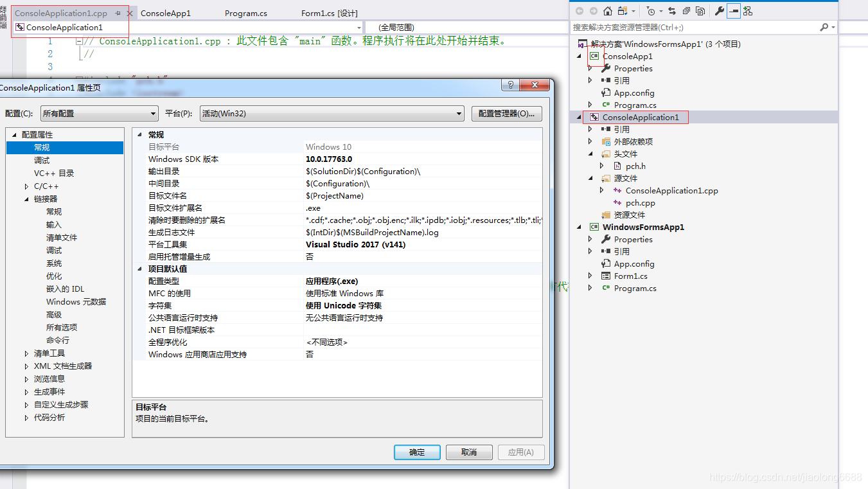Collapse the 配置属性 tree node

click(14, 134)
